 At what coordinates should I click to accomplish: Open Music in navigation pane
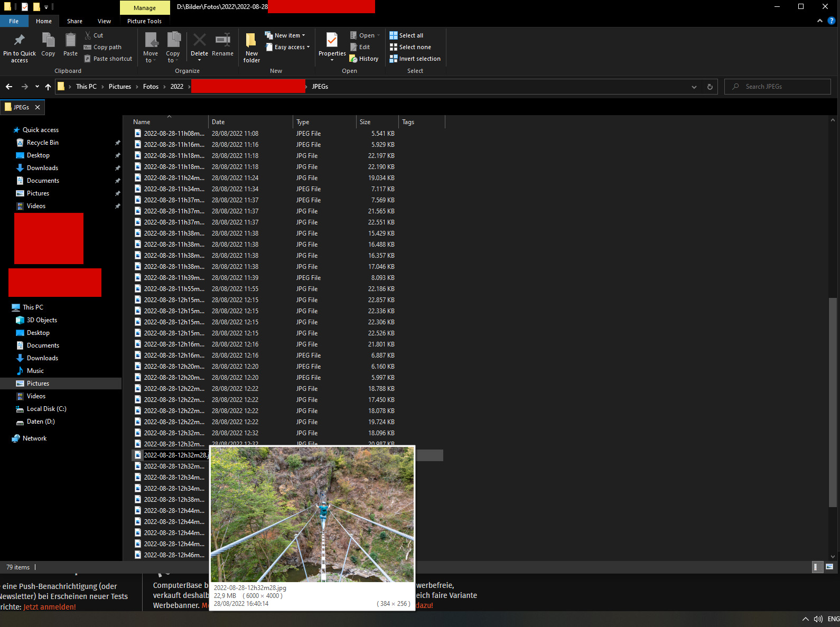[35, 371]
